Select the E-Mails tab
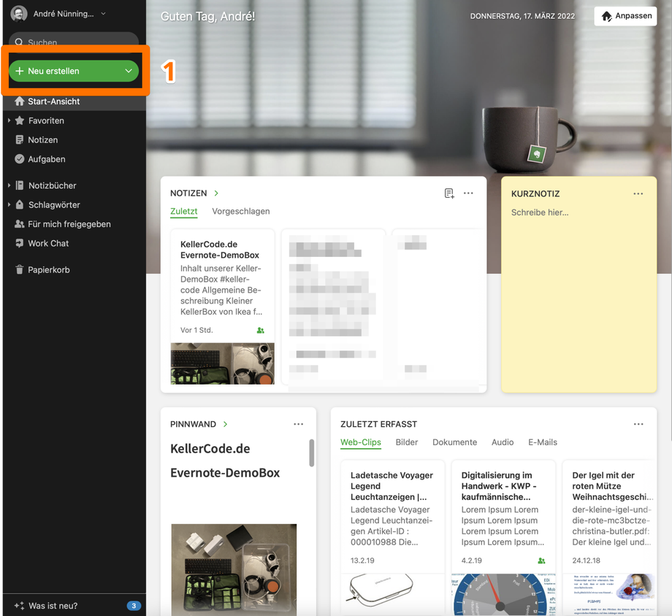This screenshot has height=616, width=672. [x=543, y=442]
